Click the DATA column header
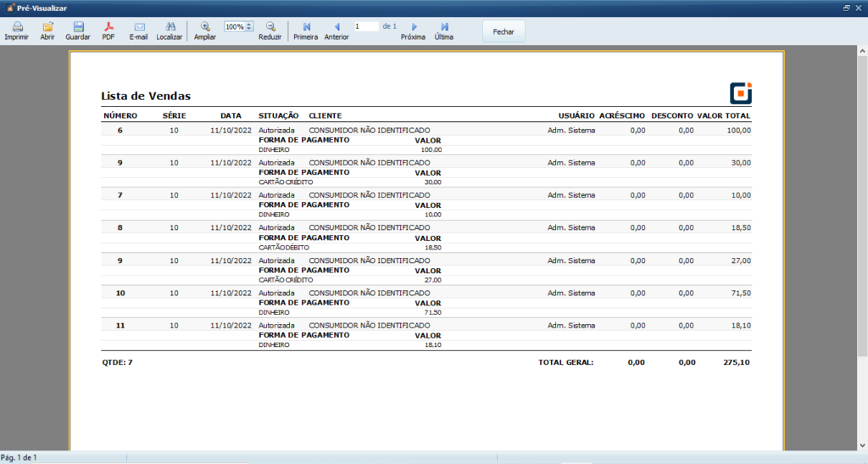 [x=231, y=115]
